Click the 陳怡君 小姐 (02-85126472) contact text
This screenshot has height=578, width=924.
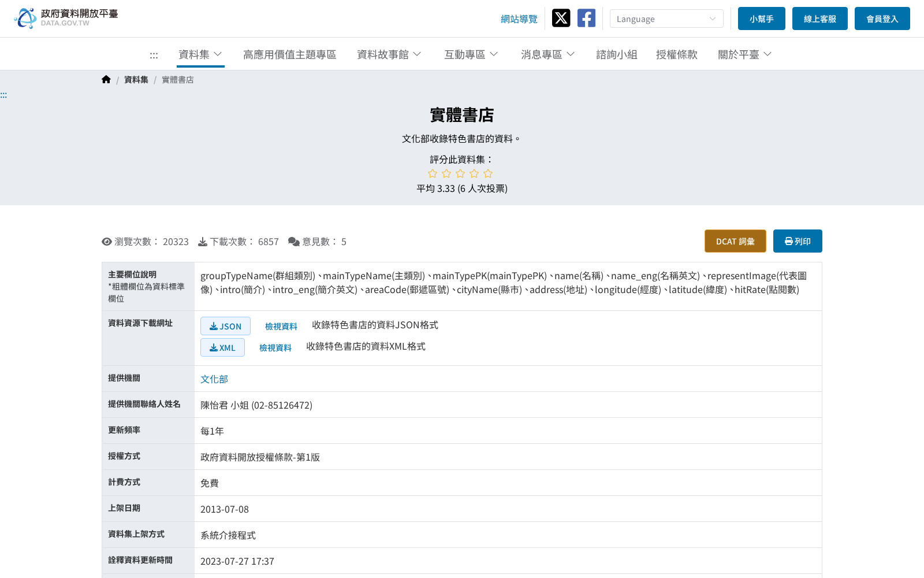click(x=256, y=405)
